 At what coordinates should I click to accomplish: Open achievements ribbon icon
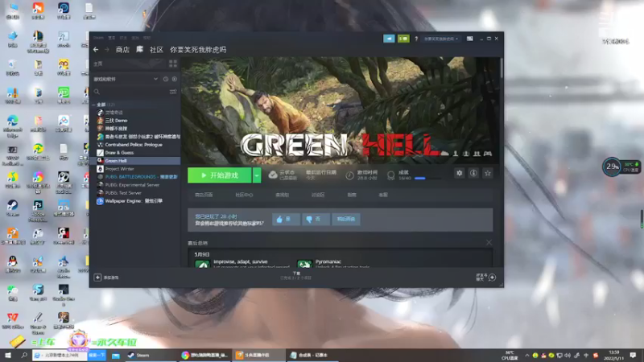pos(391,175)
